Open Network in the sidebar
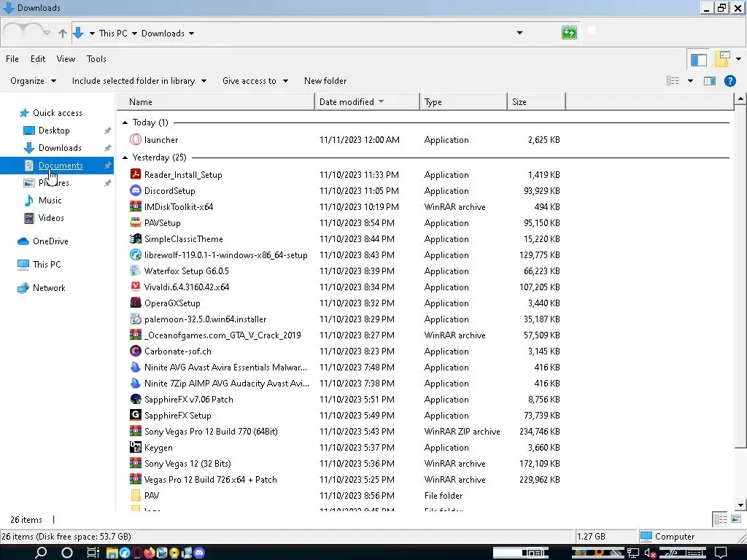The width and height of the screenshot is (747, 560). (49, 288)
